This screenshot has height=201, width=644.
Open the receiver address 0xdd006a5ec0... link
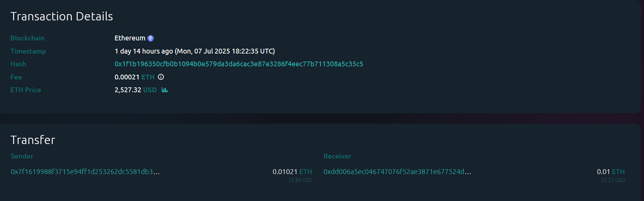(397, 172)
